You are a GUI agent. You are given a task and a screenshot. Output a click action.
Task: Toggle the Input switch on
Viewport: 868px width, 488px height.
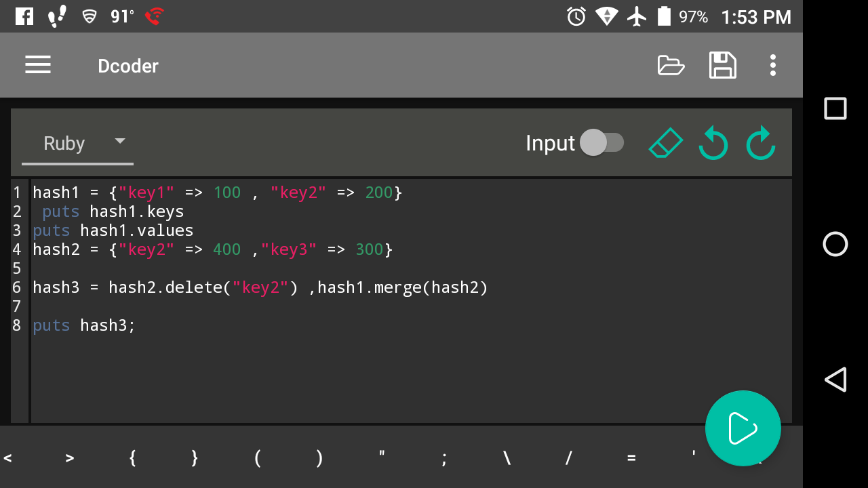click(x=601, y=142)
